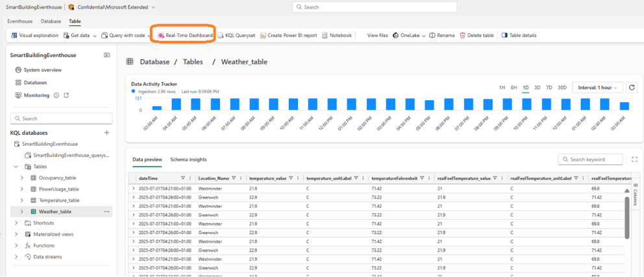Click the Delete table button

tap(477, 35)
